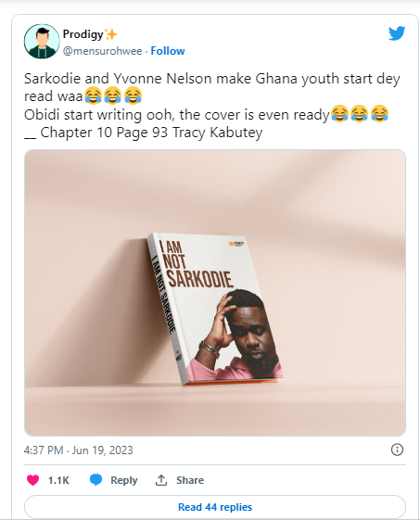Image resolution: width=420 pixels, height=520 pixels.
Task: Open Prodigy's profile avatar
Action: coord(42,42)
